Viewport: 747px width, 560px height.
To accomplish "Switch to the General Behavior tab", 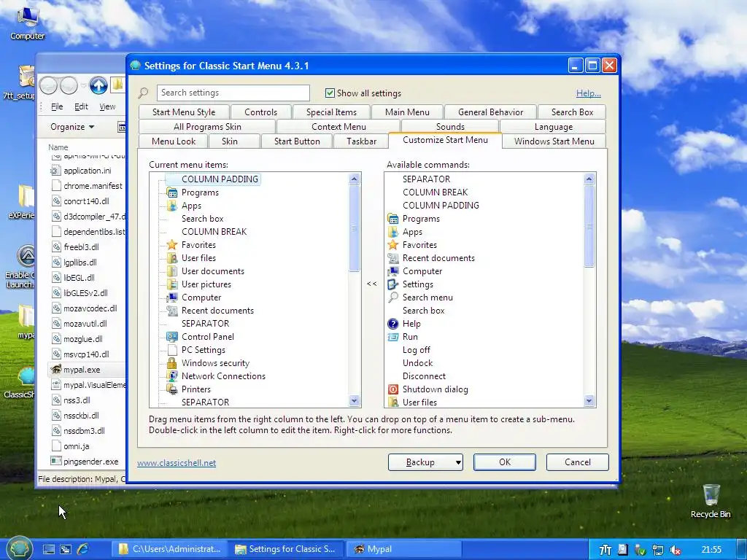I will 491,112.
